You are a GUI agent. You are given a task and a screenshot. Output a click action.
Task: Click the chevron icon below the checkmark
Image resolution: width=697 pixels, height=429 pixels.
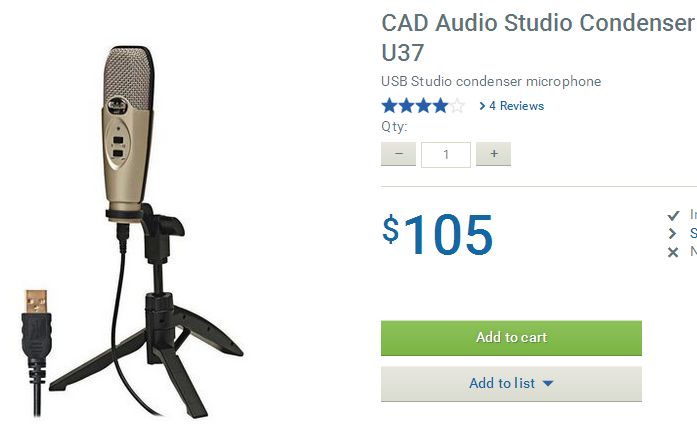tap(672, 233)
